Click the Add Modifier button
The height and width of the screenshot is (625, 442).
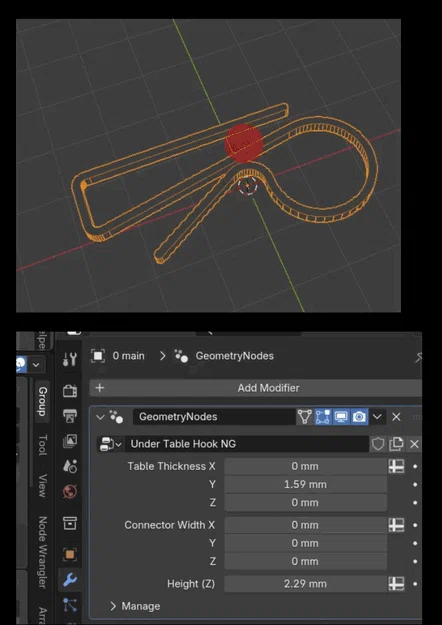[x=255, y=388]
